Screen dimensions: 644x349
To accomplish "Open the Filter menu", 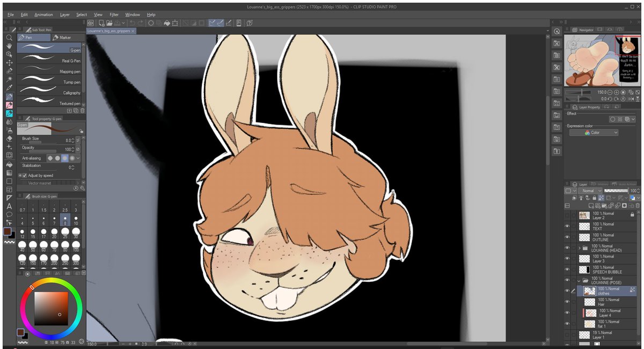I will pyautogui.click(x=114, y=14).
